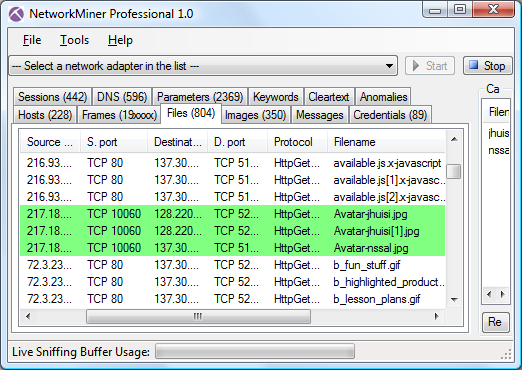Sort by the D. port column header
The height and width of the screenshot is (370, 522).
[x=237, y=142]
